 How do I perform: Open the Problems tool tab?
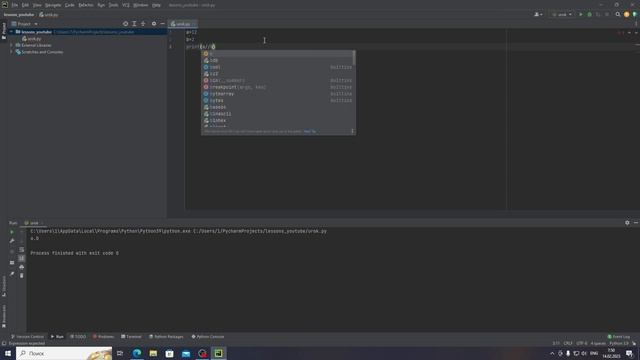103,337
